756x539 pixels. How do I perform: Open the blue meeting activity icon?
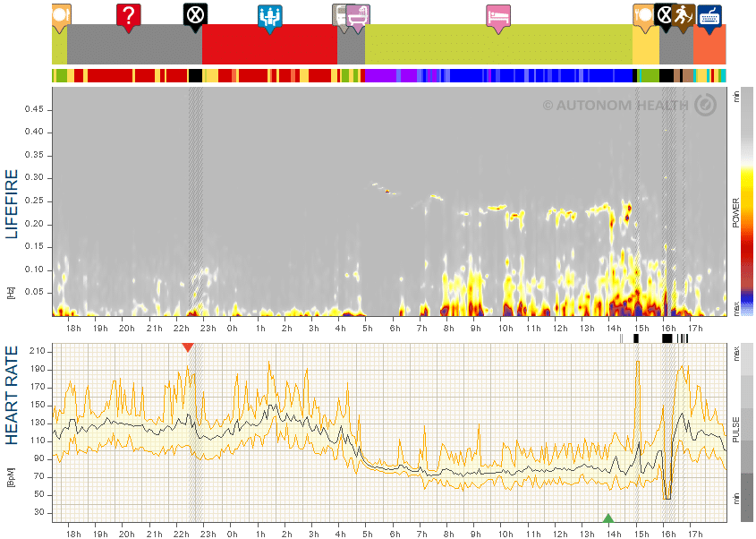point(269,18)
